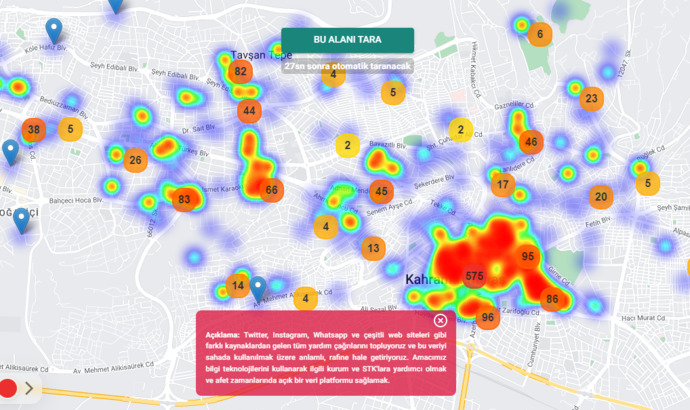Open the 6 cluster marker

(x=540, y=34)
